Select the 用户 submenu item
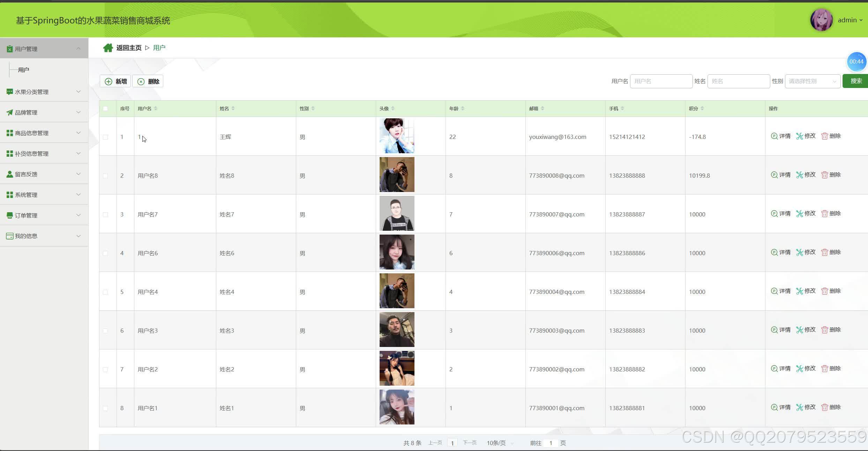868x451 pixels. pos(24,70)
